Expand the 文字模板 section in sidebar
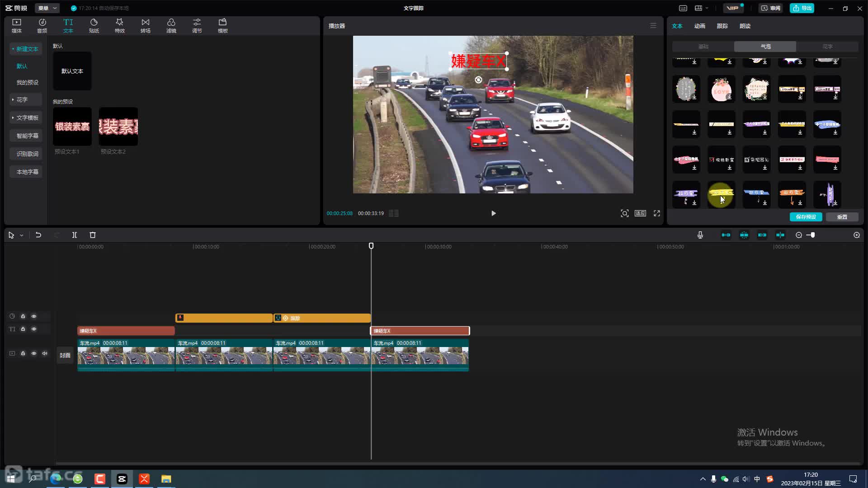 26,117
